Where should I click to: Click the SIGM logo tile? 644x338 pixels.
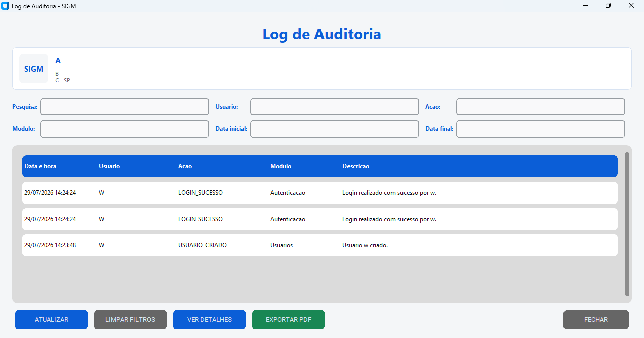click(x=34, y=69)
